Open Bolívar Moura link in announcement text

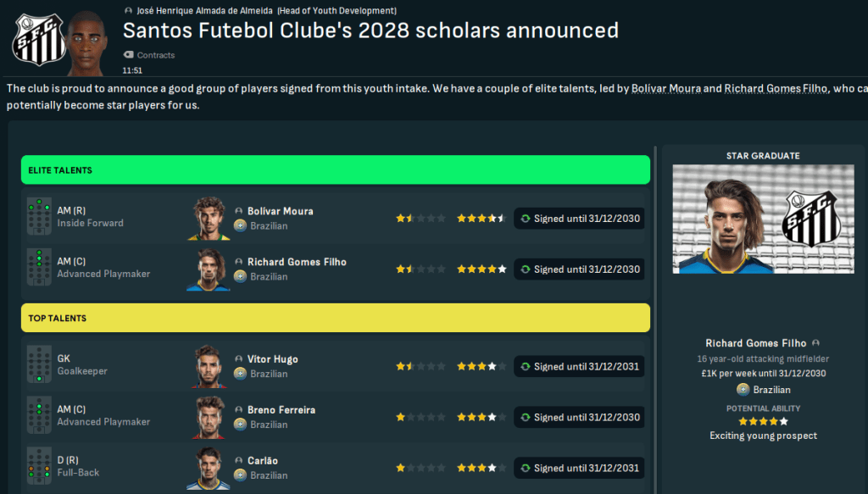tap(666, 89)
